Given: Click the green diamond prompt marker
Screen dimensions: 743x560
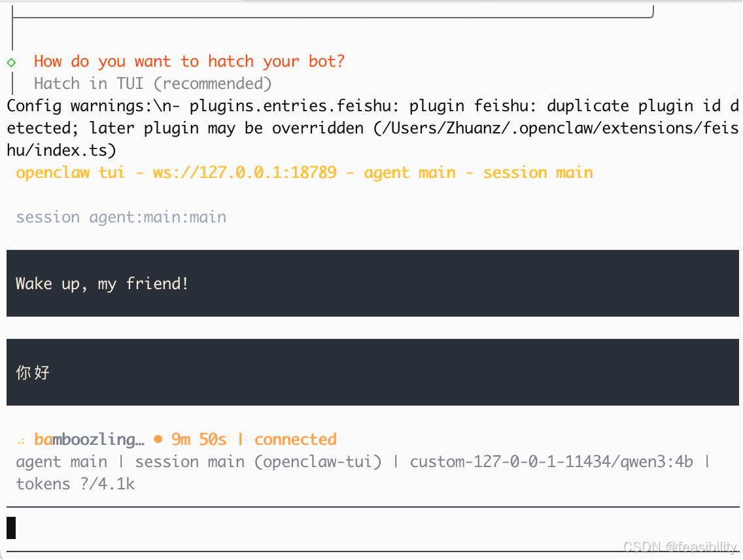Looking at the screenshot, I should point(11,63).
